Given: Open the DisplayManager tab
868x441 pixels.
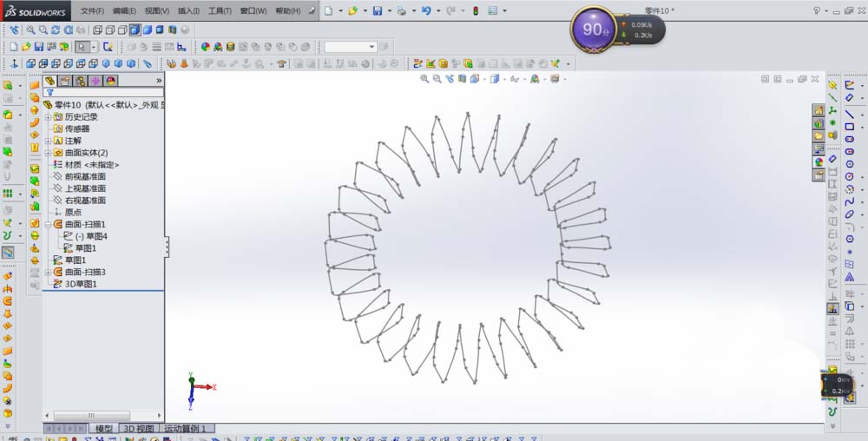Looking at the screenshot, I should 111,81.
